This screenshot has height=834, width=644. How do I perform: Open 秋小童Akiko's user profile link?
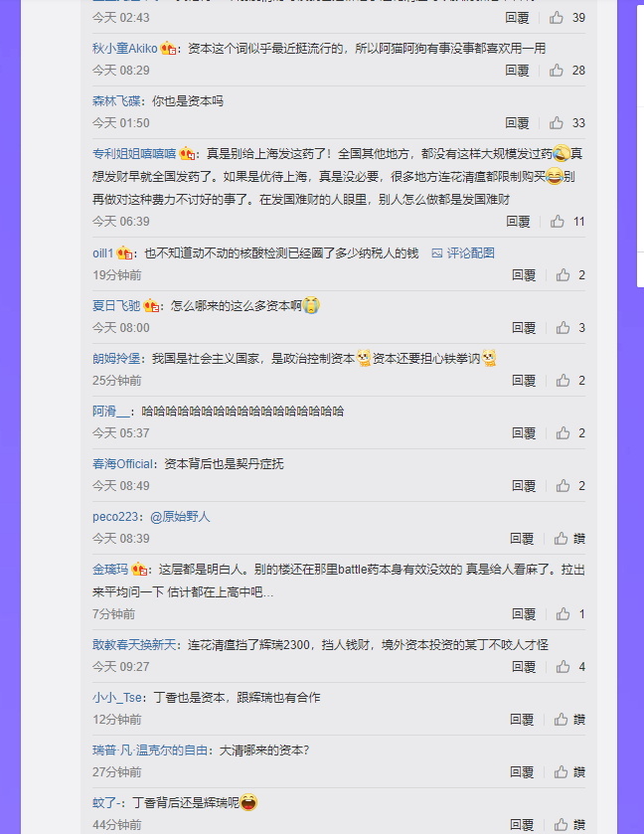[124, 49]
